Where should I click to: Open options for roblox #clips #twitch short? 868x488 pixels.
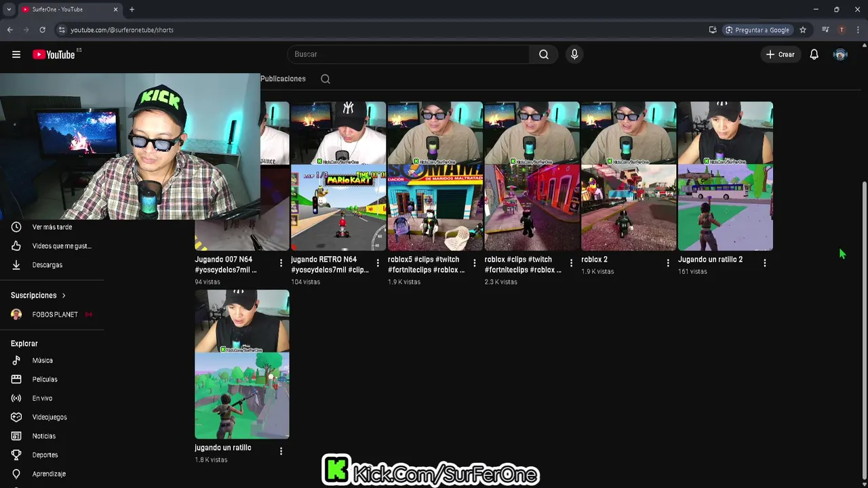coord(571,263)
